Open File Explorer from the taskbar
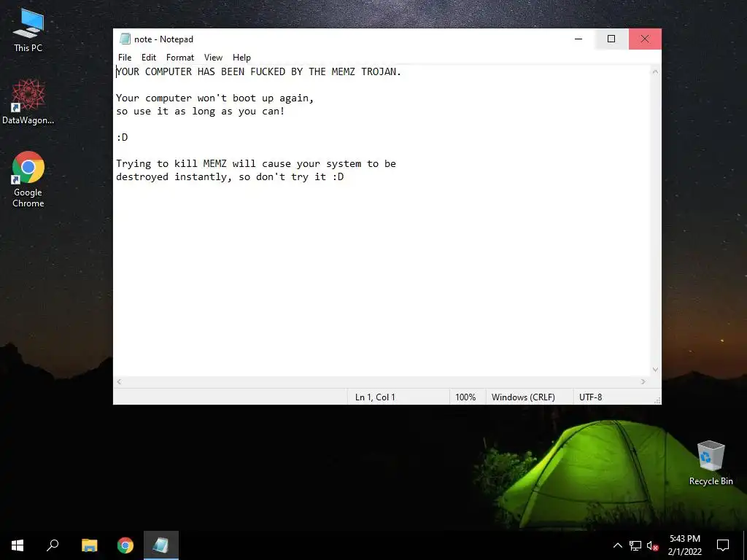747x560 pixels. point(89,545)
